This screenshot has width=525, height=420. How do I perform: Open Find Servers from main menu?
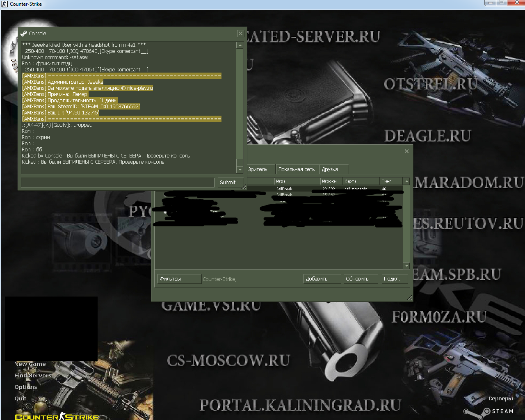(33, 376)
